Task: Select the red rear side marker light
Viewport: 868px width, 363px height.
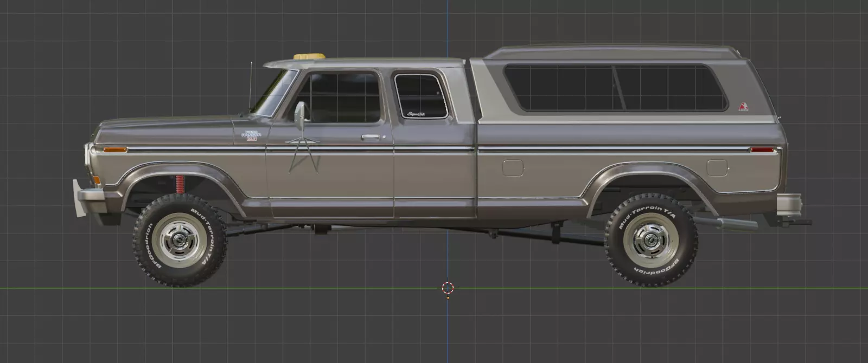Action: click(762, 150)
